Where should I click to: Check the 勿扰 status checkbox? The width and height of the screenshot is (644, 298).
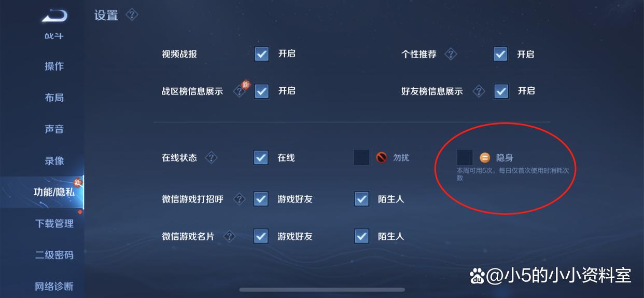tap(361, 157)
